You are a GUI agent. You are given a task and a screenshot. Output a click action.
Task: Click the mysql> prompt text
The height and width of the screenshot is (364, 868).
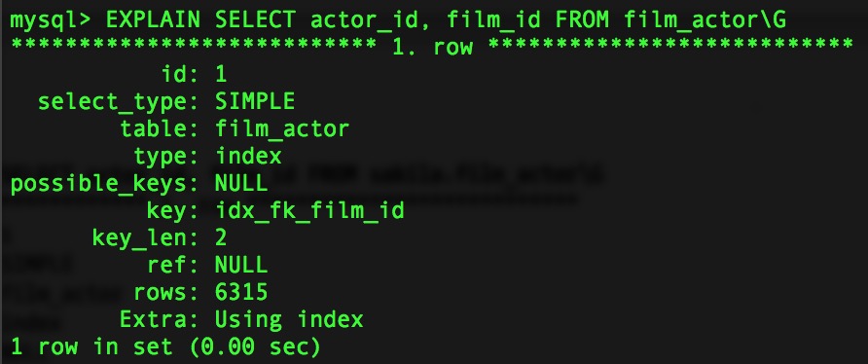pos(51,20)
